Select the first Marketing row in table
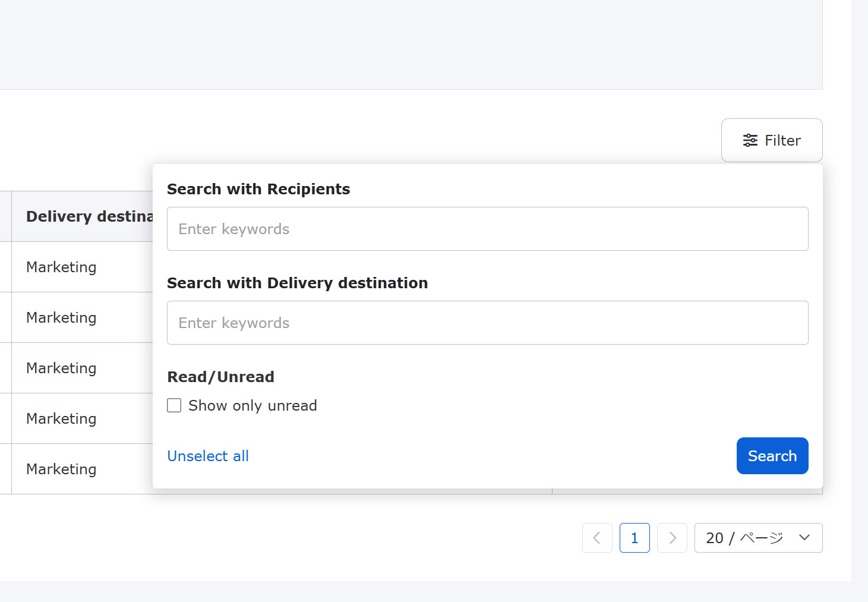The width and height of the screenshot is (868, 602). pyautogui.click(x=61, y=267)
